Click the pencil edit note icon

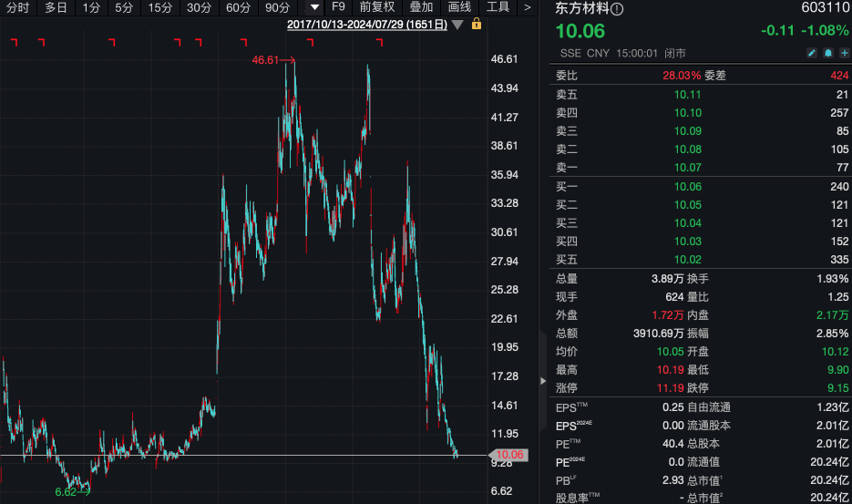(x=812, y=53)
